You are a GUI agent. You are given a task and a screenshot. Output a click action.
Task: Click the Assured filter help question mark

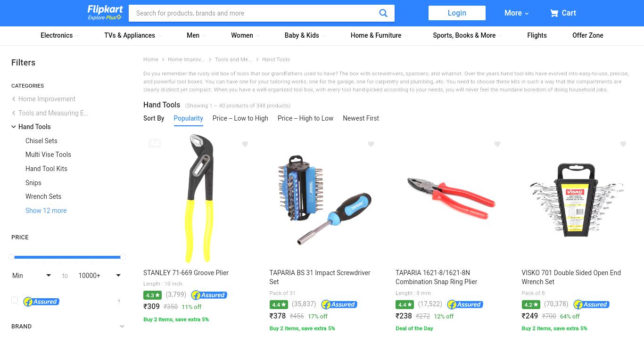tap(119, 302)
